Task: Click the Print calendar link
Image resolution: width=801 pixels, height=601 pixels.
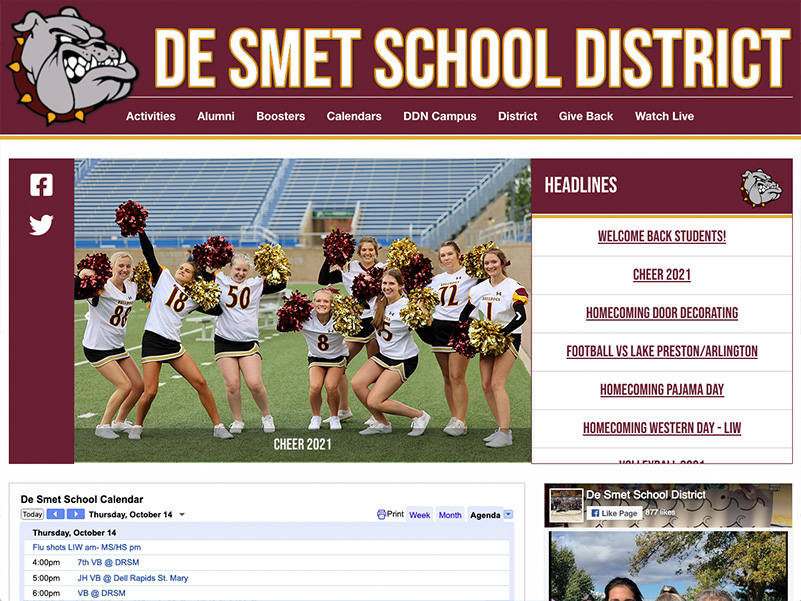Action: click(x=395, y=514)
